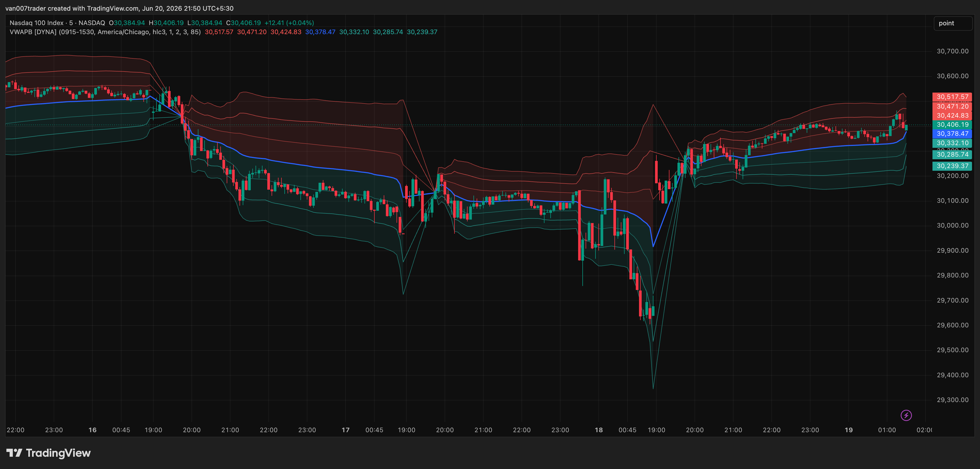Click the VWAPB [DYNA] indicator legend label
Screen dimensions: 980x469
pos(105,32)
